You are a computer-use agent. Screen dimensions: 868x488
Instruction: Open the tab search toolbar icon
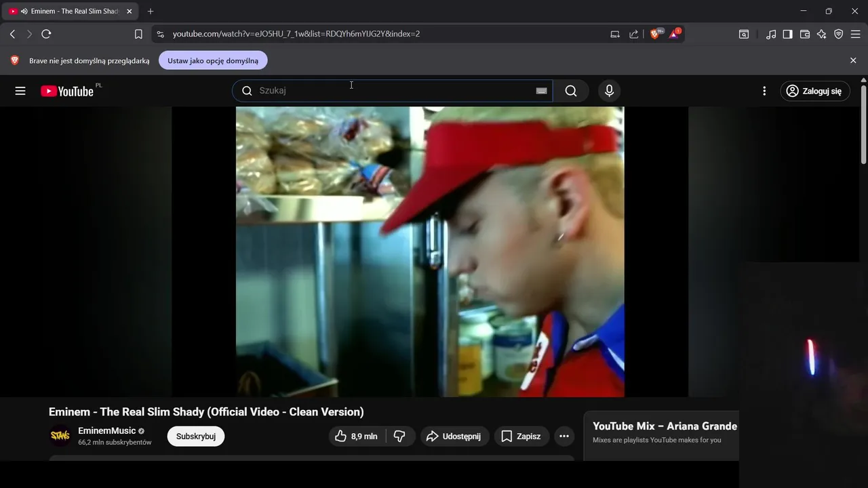[744, 34]
